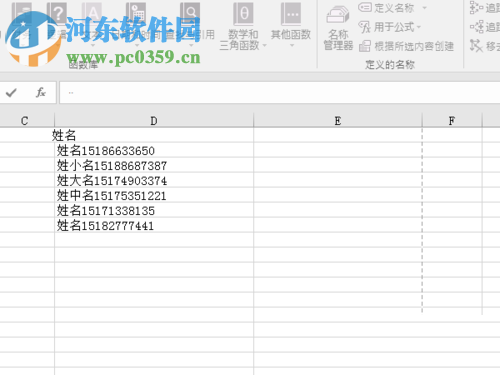This screenshot has height=375, width=500.
Task: Click the Date & Time functions icon
Action: click(136, 13)
